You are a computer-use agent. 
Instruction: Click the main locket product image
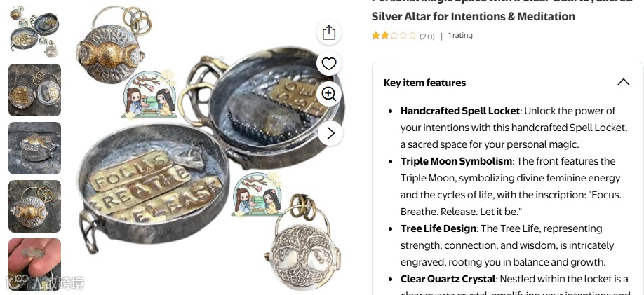210,148
